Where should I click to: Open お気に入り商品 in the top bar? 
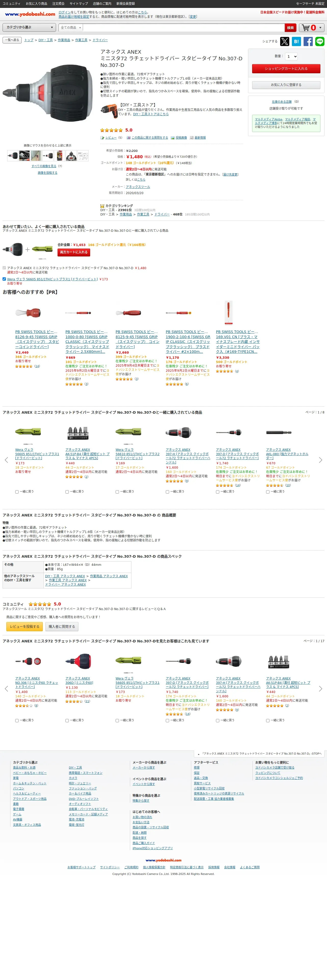click(x=36, y=4)
